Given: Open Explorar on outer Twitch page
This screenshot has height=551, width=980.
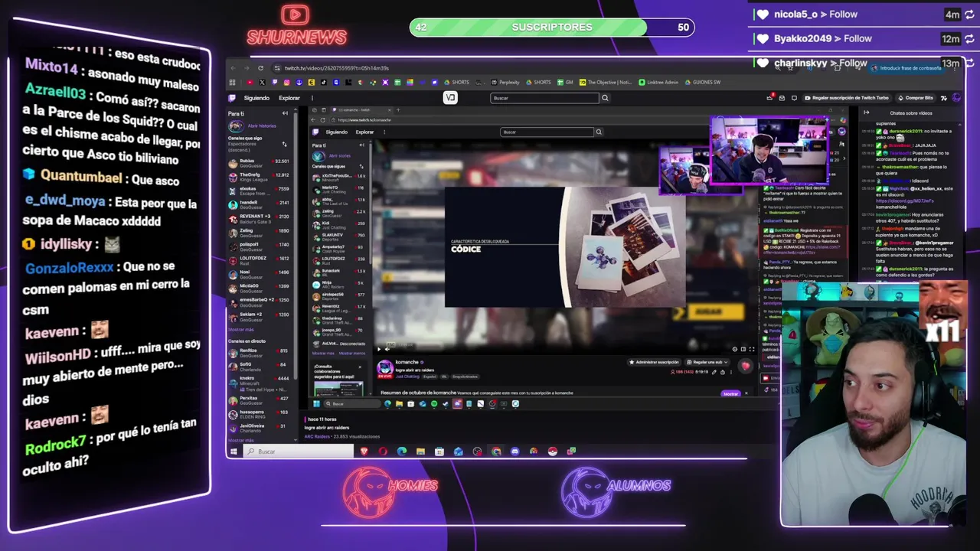Looking at the screenshot, I should (x=289, y=98).
